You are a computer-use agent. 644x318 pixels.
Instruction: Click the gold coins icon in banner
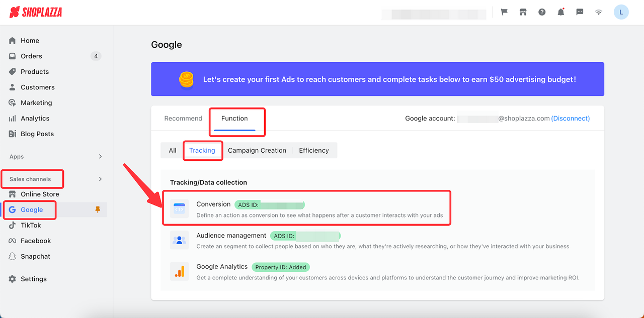(186, 79)
